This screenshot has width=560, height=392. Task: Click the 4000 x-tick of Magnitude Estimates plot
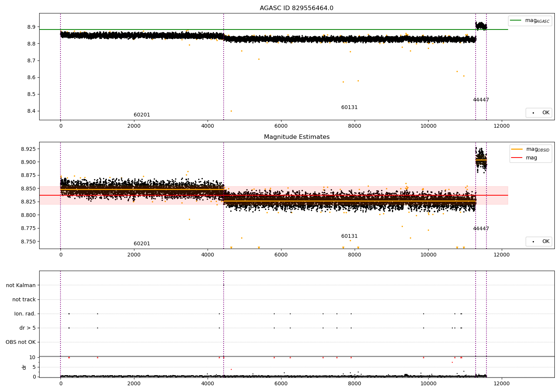coord(208,255)
